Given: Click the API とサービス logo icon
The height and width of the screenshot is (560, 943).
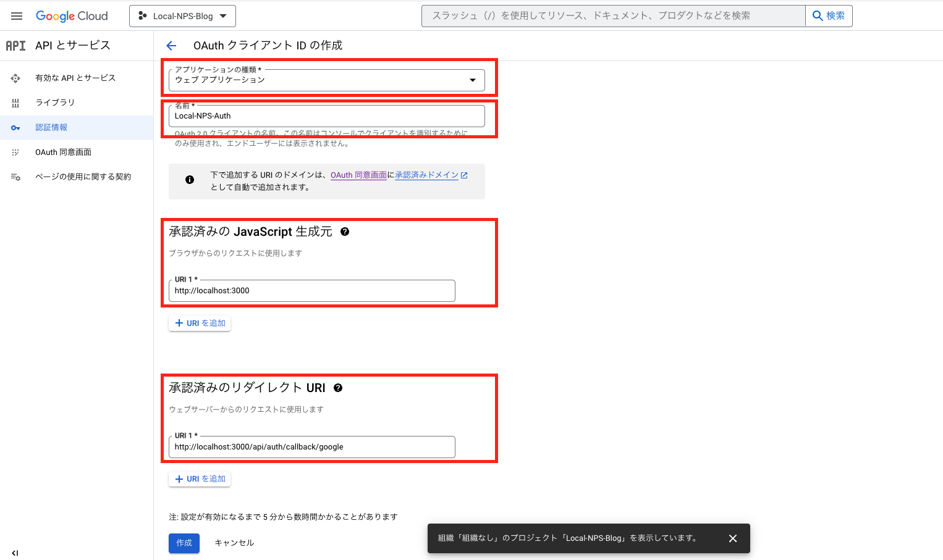Looking at the screenshot, I should tap(15, 45).
